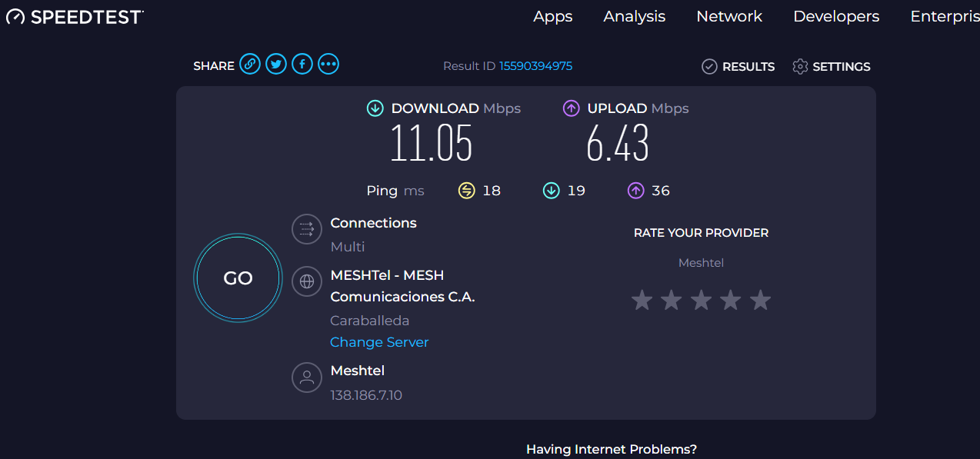Click the Meshtel user profile icon
The width and height of the screenshot is (980, 459).
(307, 378)
